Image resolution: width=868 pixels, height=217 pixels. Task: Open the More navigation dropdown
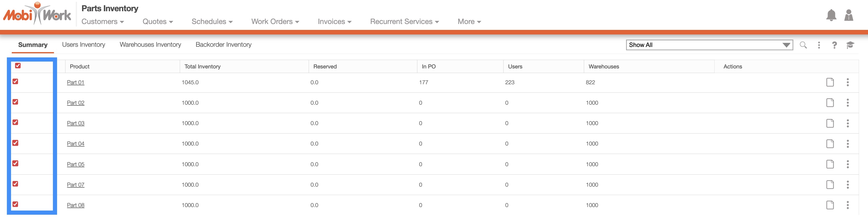pos(469,21)
